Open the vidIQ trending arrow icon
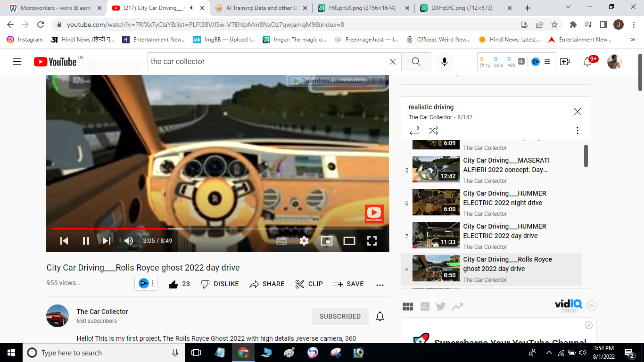 coord(457,306)
